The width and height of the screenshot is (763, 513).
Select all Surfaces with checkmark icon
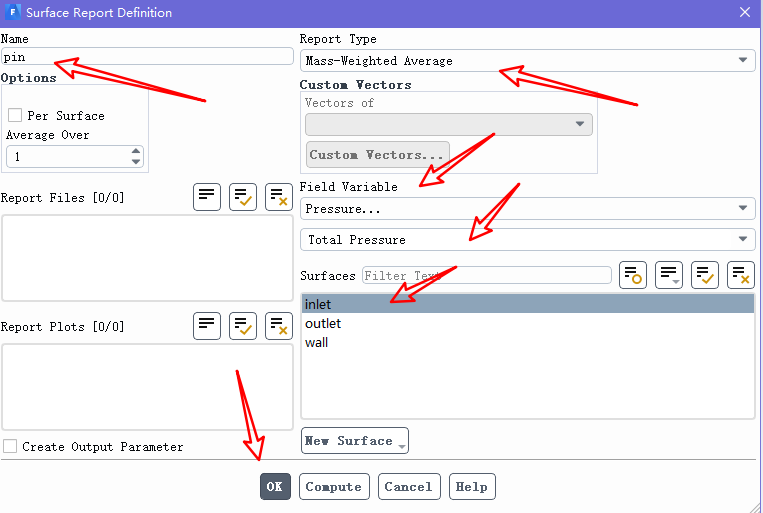click(x=705, y=275)
